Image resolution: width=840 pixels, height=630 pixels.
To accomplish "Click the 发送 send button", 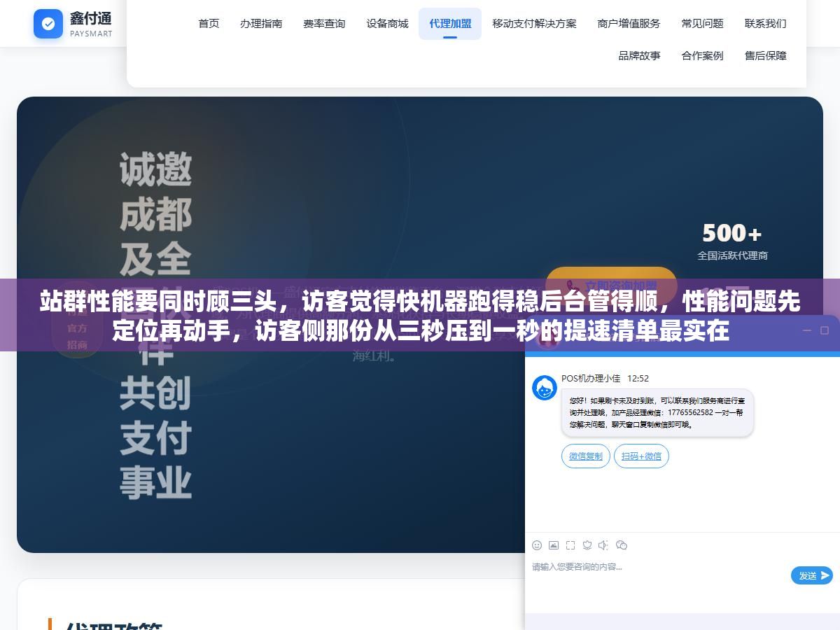I will [x=812, y=575].
